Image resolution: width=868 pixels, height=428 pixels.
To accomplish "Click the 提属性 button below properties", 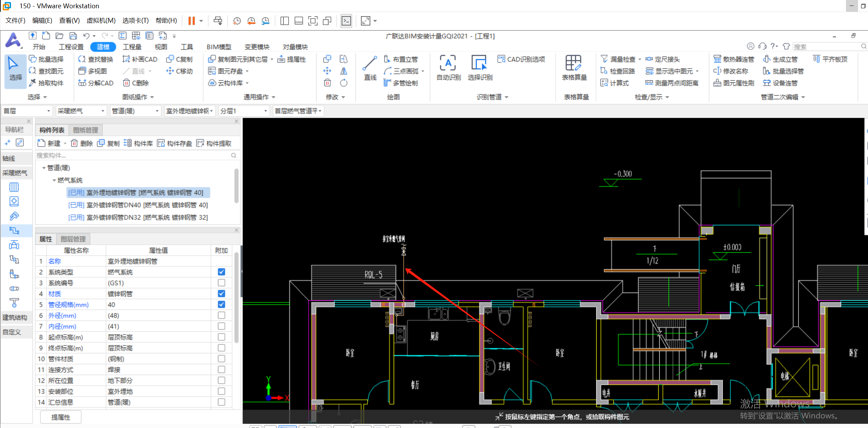I will tap(61, 417).
